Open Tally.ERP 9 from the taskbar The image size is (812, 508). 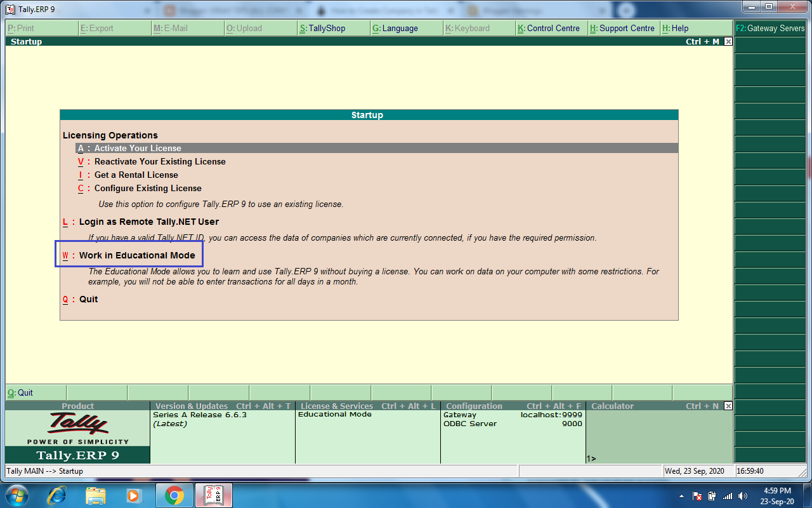213,495
